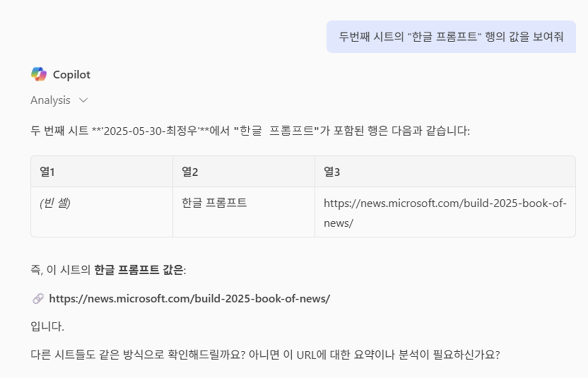Click the 입니다. line
Viewport: 588px width, 378px height.
47,326
